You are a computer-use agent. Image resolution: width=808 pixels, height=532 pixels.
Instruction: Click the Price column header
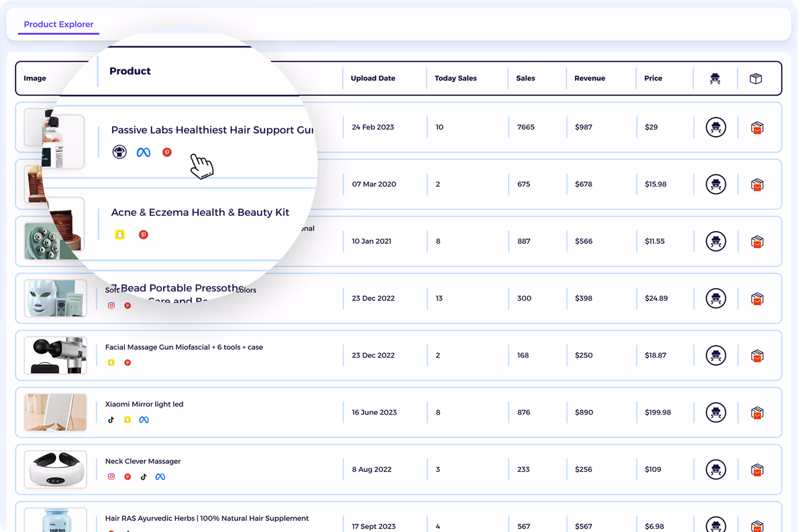(x=653, y=78)
